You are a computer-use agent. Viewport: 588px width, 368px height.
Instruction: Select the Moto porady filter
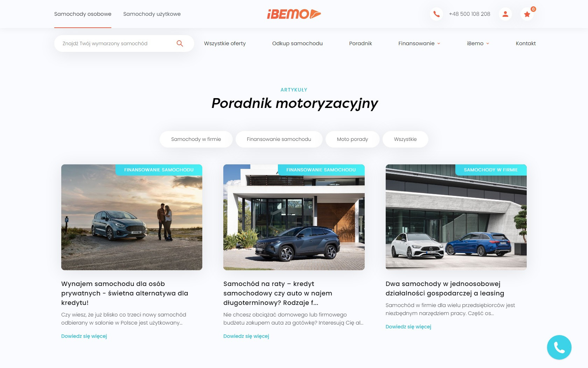coord(352,139)
